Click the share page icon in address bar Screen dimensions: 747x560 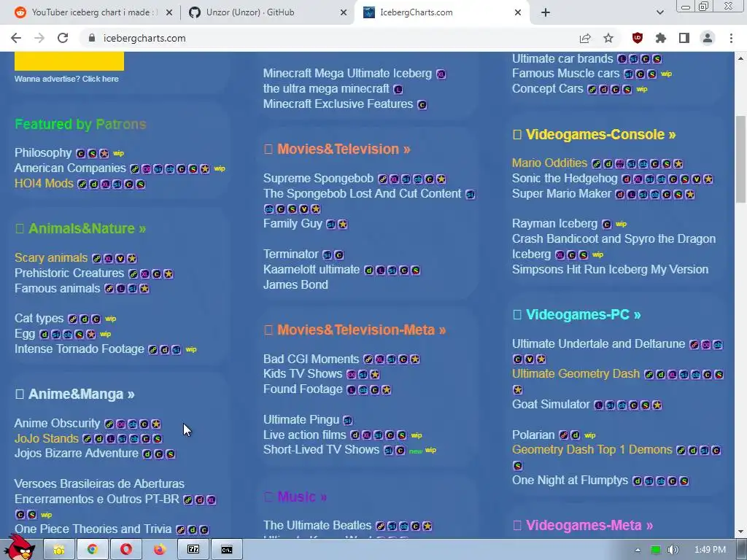coord(585,38)
